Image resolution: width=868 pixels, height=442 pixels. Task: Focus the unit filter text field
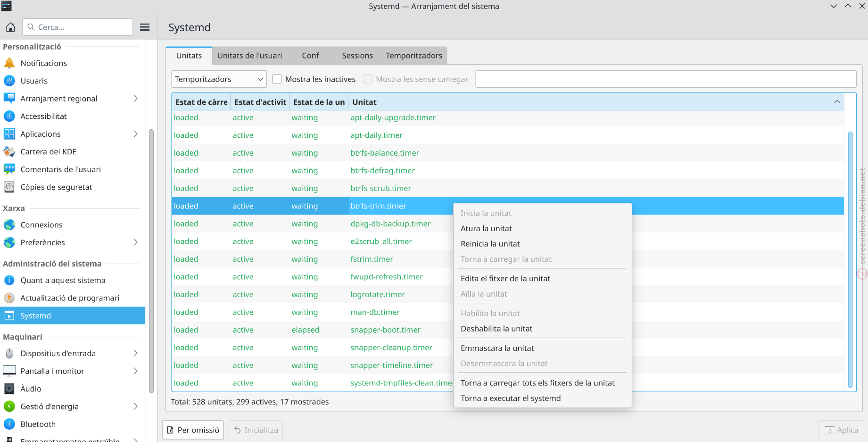pyautogui.click(x=666, y=79)
